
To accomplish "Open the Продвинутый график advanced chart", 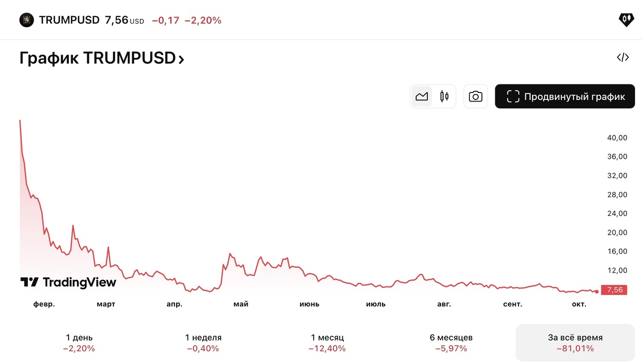I will point(565,96).
